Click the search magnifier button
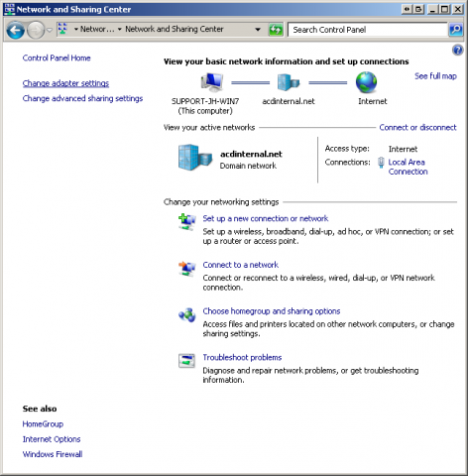Viewport: 468px width, 476px height. pos(456,30)
